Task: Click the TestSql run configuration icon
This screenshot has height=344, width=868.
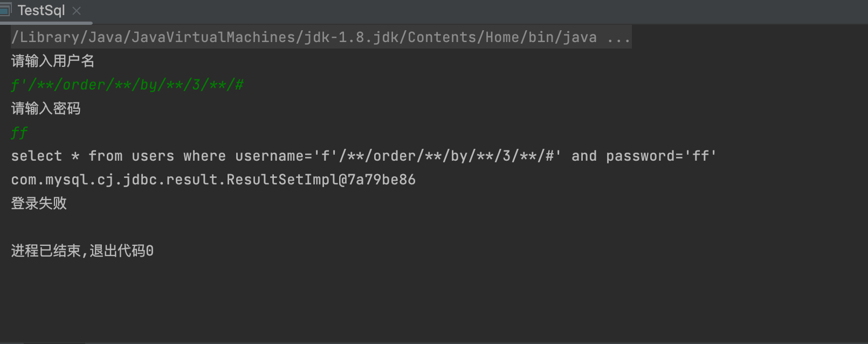Action: (5, 10)
